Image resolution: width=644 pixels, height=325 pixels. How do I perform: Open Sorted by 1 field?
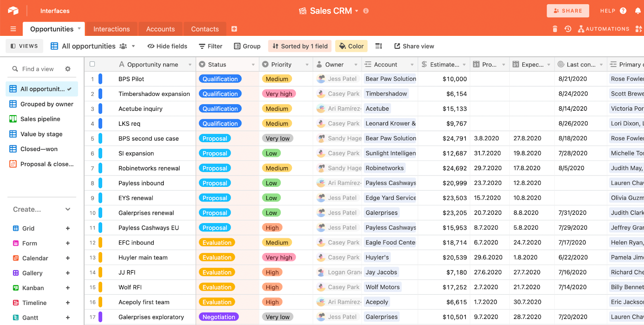click(x=300, y=46)
